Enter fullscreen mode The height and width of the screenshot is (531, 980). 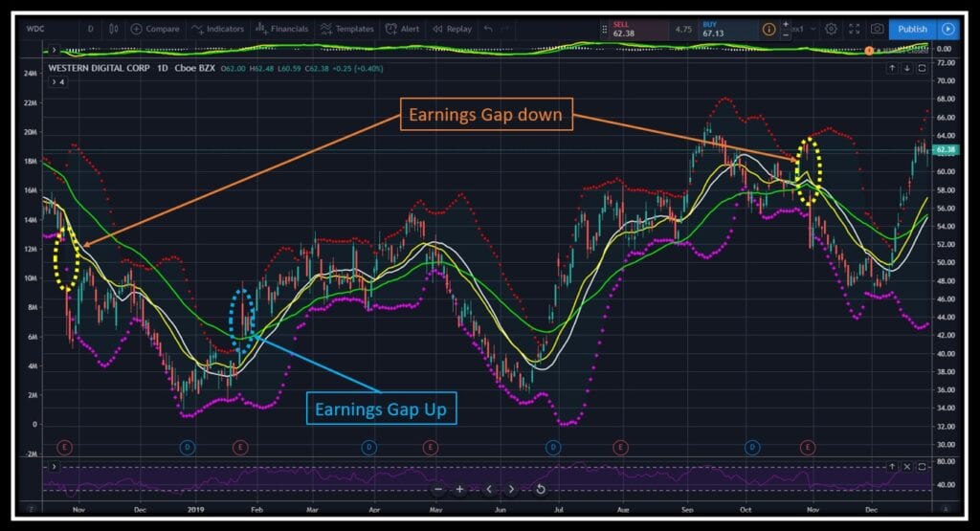point(854,29)
